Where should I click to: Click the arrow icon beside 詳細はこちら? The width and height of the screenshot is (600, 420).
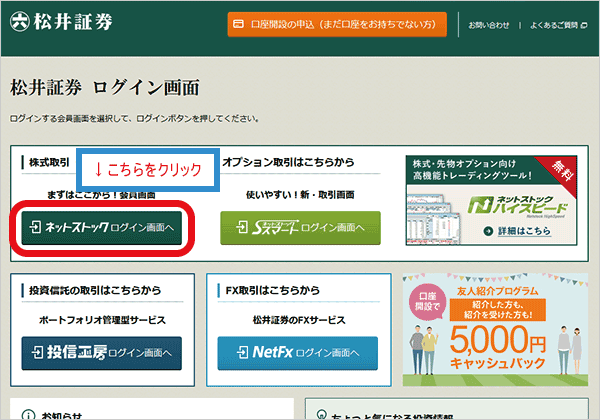[x=488, y=231]
